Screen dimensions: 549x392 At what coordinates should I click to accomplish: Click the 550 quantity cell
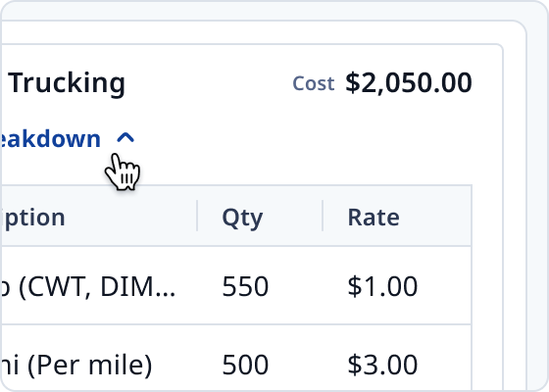click(x=245, y=286)
